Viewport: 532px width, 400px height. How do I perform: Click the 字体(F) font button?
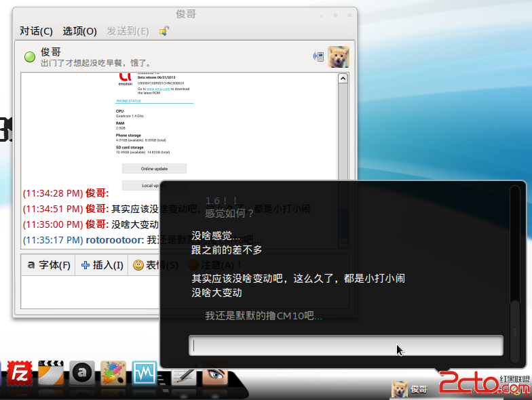(49, 265)
